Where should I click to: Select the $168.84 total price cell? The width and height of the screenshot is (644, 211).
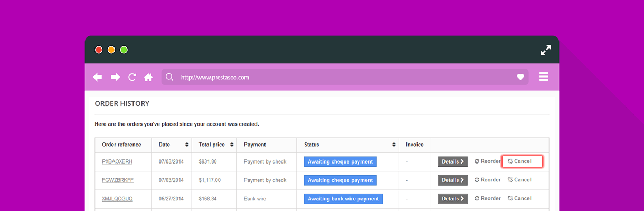coord(208,199)
